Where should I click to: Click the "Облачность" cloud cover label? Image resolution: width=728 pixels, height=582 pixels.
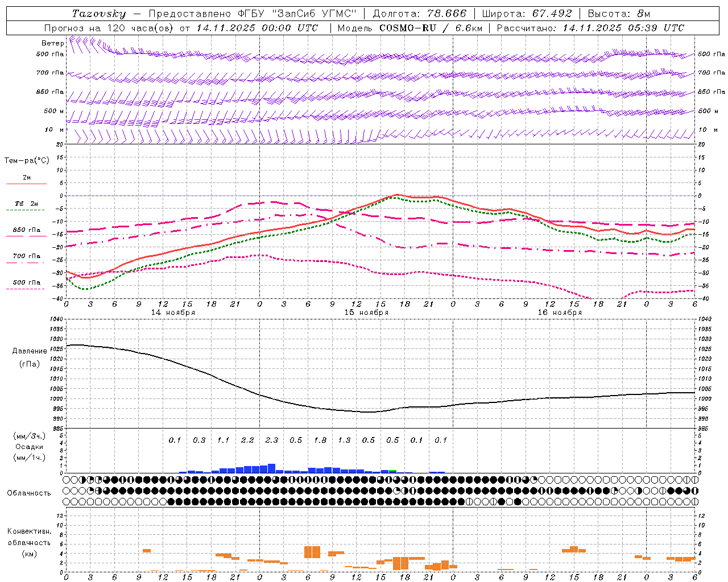[x=29, y=493]
